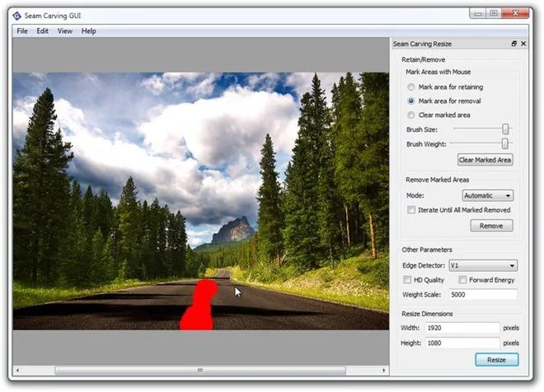Image resolution: width=544 pixels, height=392 pixels.
Task: Click the Weight Scale input field
Action: [x=483, y=295]
